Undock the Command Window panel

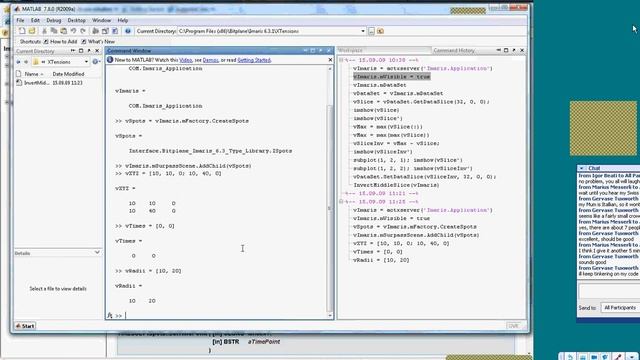pos(321,51)
